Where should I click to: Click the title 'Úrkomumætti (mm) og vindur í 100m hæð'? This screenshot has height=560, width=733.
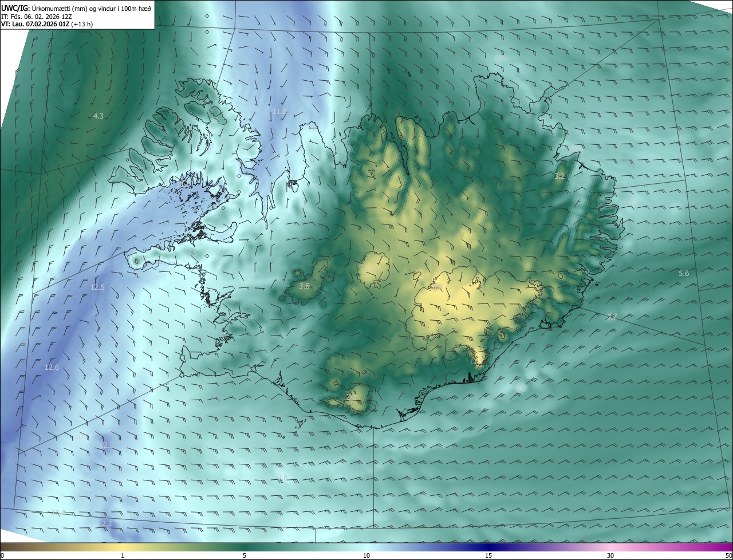tap(92, 8)
